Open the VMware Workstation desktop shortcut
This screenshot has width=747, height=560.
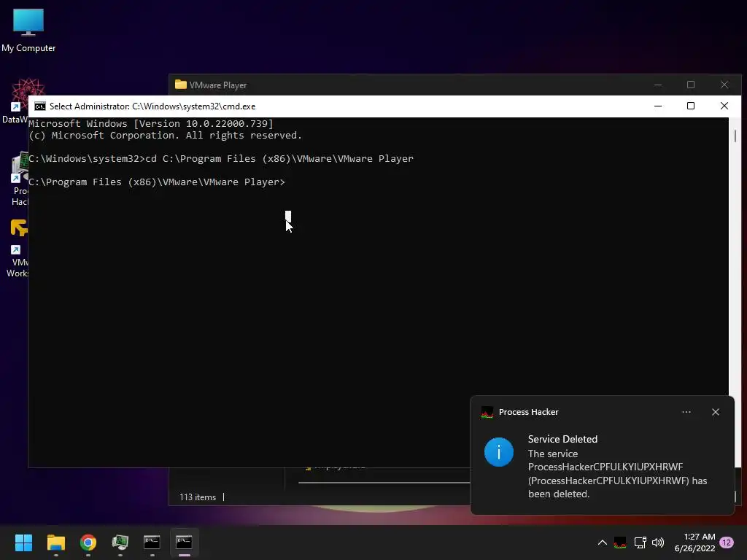point(18,248)
